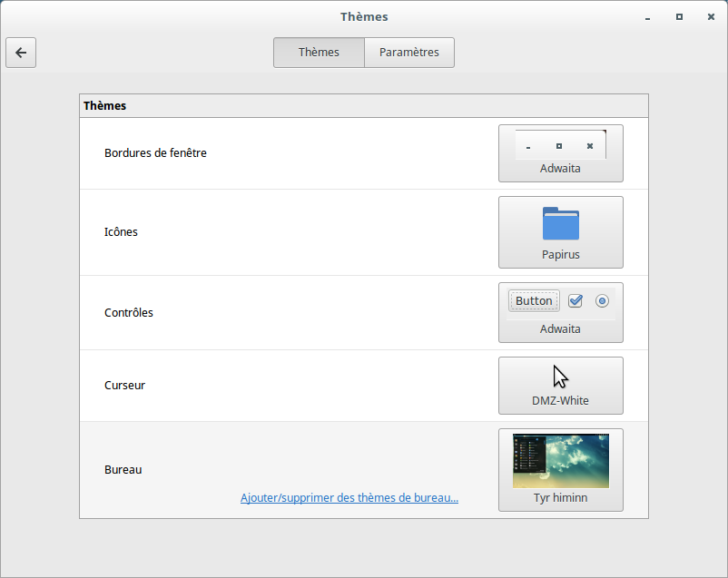Open the "Ajouter/supprimer des thèmes de bureau" link

(349, 498)
